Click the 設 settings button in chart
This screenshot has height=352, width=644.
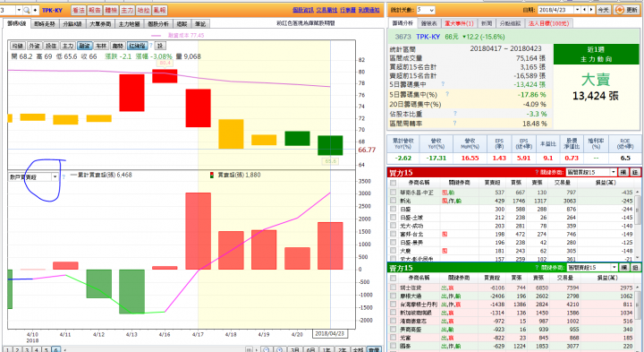(x=160, y=46)
